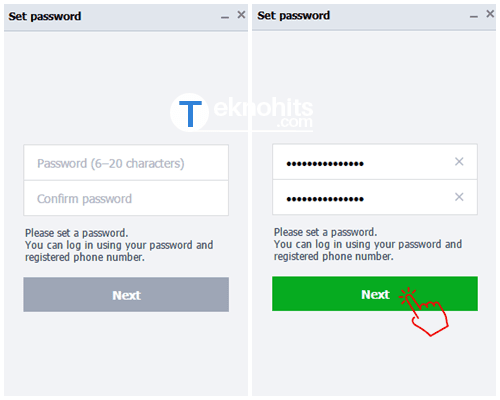Click the blue T logo circle watermark

pos(190,113)
